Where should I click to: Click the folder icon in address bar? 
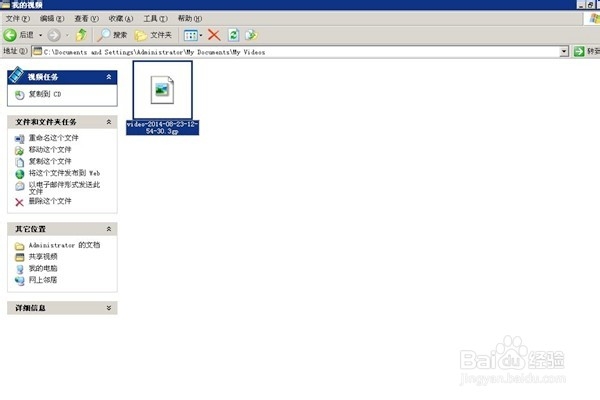click(x=38, y=51)
